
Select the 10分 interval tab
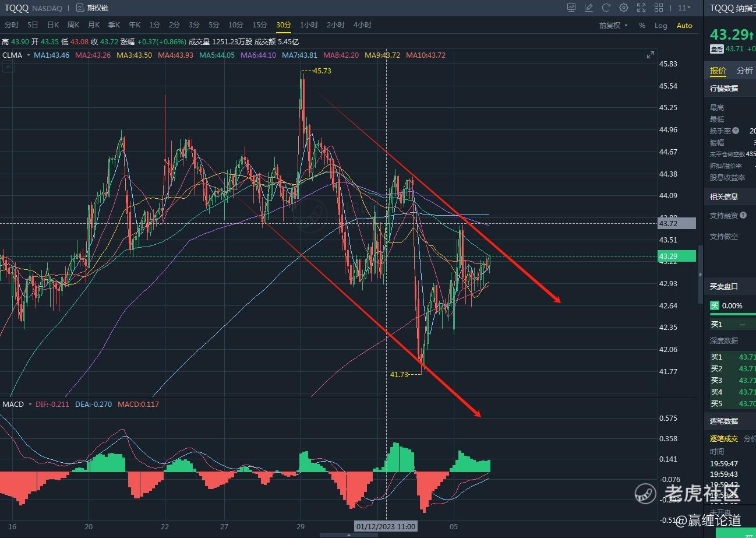click(236, 25)
